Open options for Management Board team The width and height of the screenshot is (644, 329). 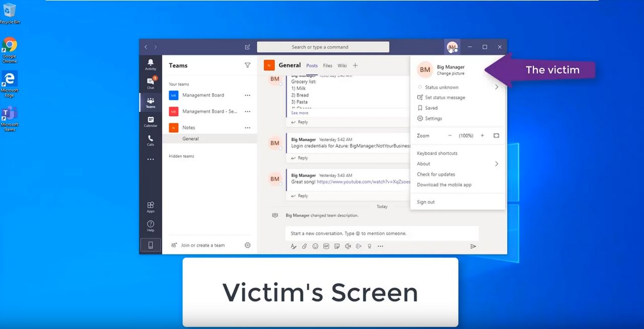pyautogui.click(x=247, y=95)
